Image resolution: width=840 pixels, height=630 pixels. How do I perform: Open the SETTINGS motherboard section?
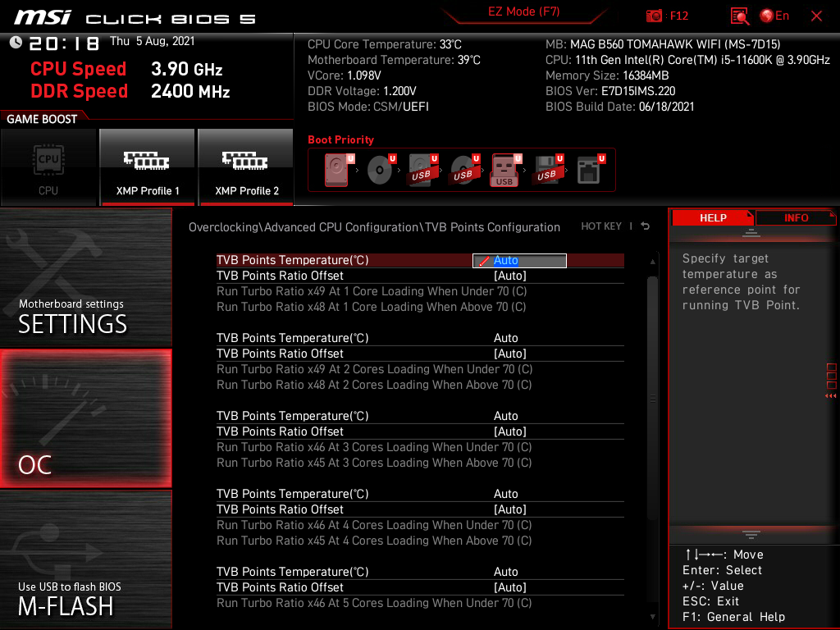click(85, 277)
